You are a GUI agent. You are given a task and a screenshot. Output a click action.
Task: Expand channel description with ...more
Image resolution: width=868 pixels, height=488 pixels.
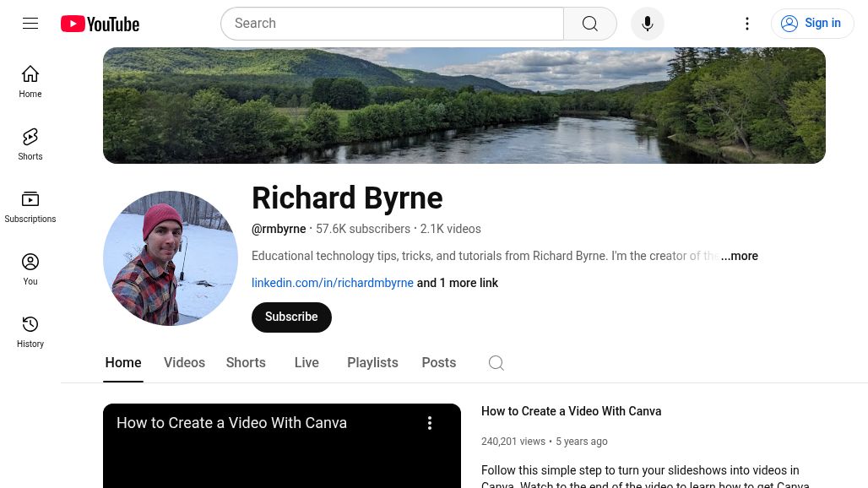point(740,256)
